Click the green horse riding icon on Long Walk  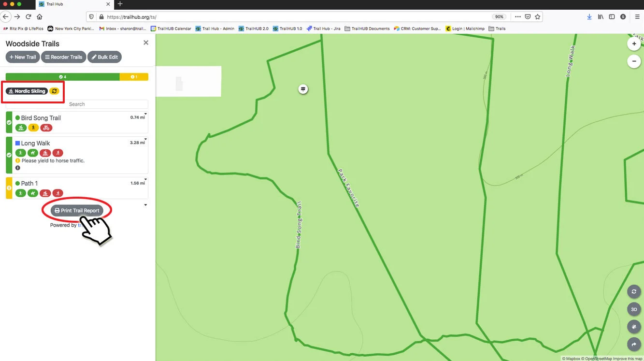pyautogui.click(x=33, y=153)
